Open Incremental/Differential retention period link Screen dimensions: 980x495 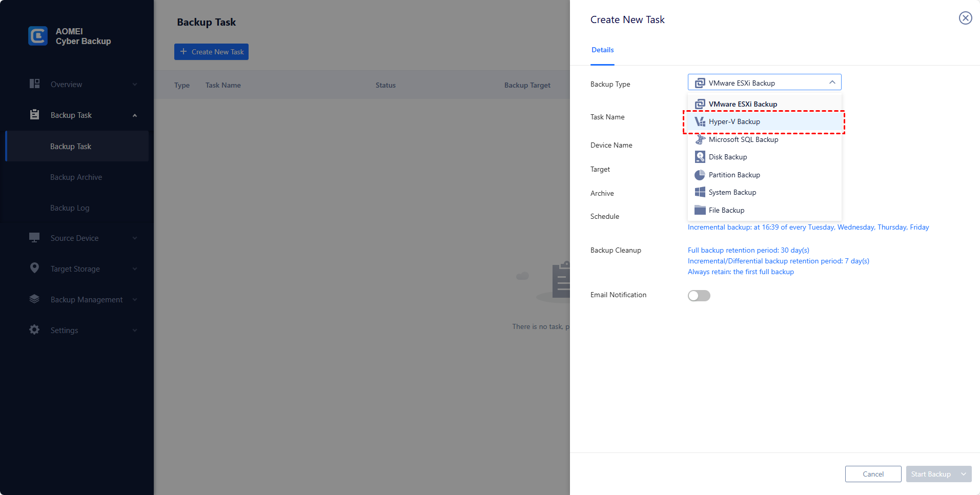point(779,261)
